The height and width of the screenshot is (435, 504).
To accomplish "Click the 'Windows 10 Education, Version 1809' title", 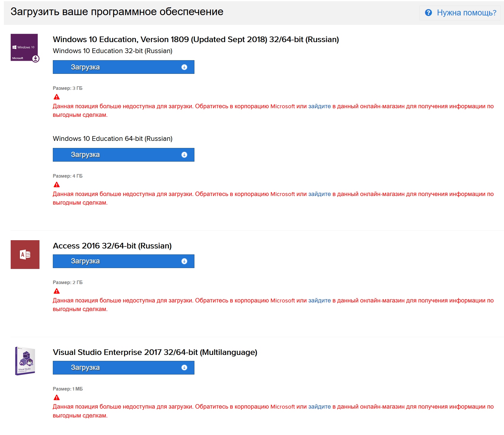I will tap(196, 39).
